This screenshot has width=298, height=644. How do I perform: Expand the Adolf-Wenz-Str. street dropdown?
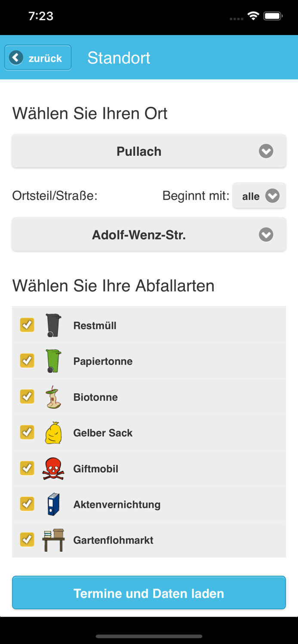coord(149,234)
